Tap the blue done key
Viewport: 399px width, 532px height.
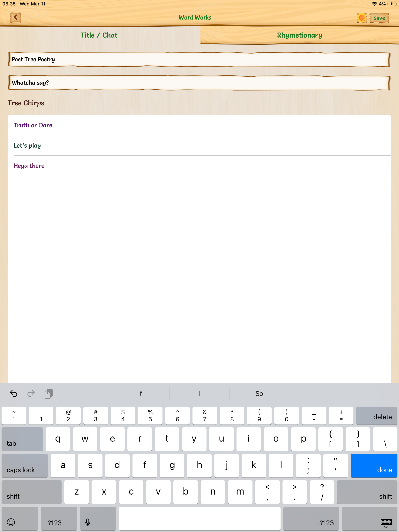[x=374, y=466]
